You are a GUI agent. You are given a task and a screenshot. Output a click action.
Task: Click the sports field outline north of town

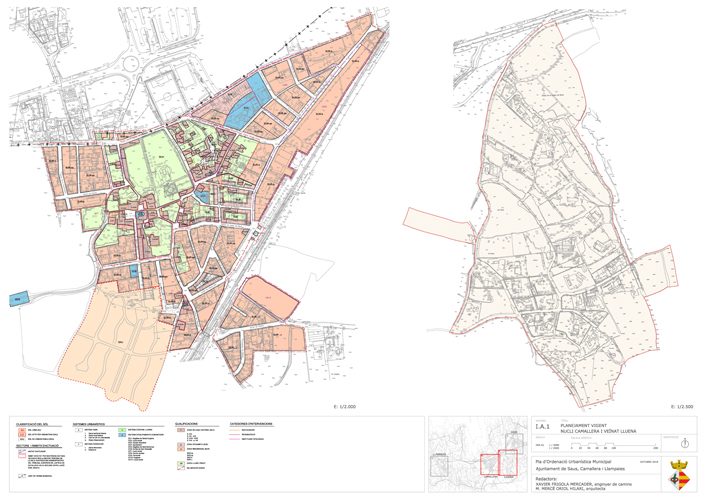click(x=167, y=94)
